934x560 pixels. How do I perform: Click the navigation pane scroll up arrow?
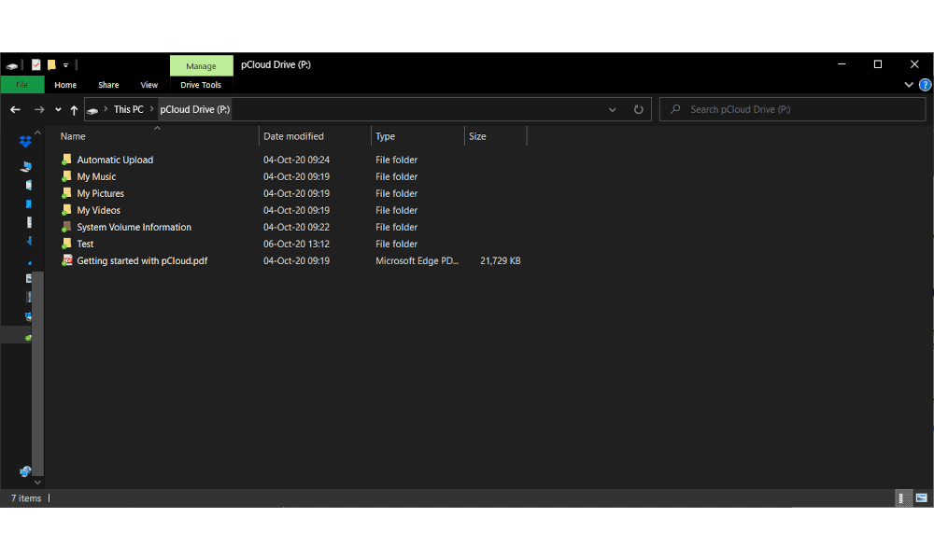click(37, 133)
